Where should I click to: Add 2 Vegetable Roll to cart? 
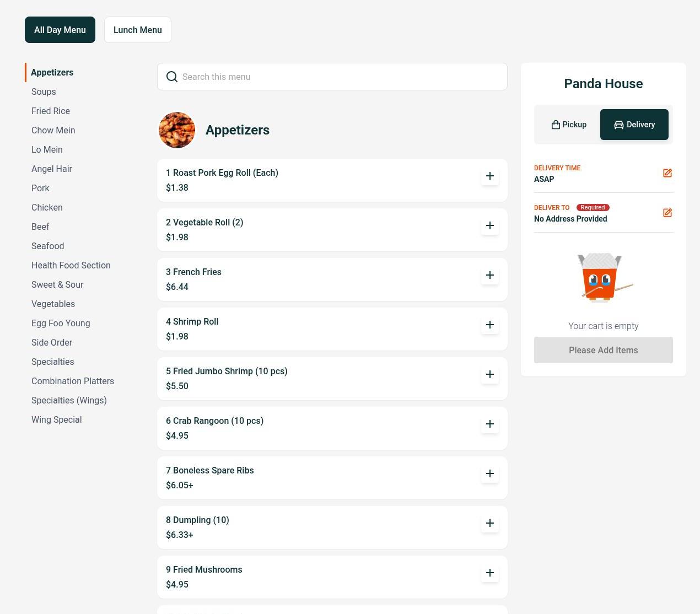click(x=490, y=226)
